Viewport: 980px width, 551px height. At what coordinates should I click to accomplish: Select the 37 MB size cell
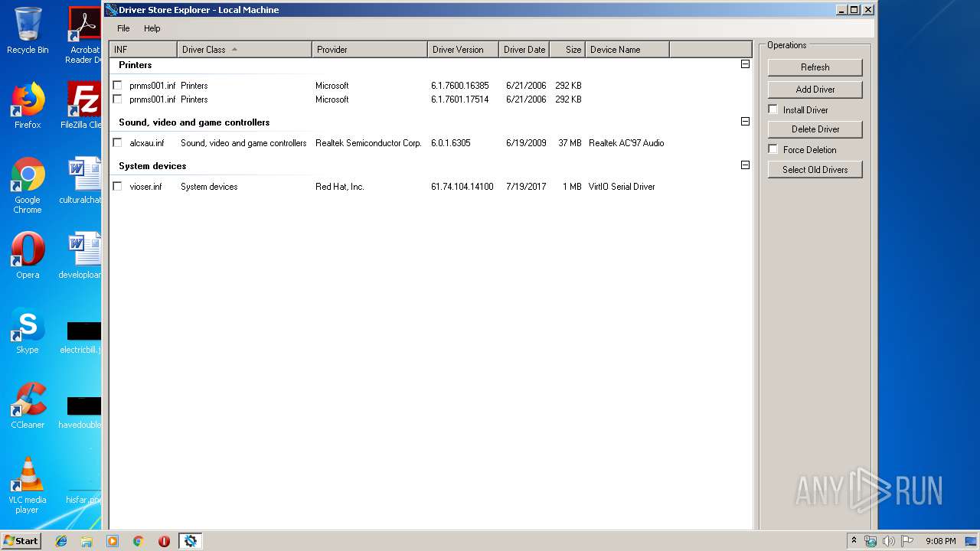point(570,143)
